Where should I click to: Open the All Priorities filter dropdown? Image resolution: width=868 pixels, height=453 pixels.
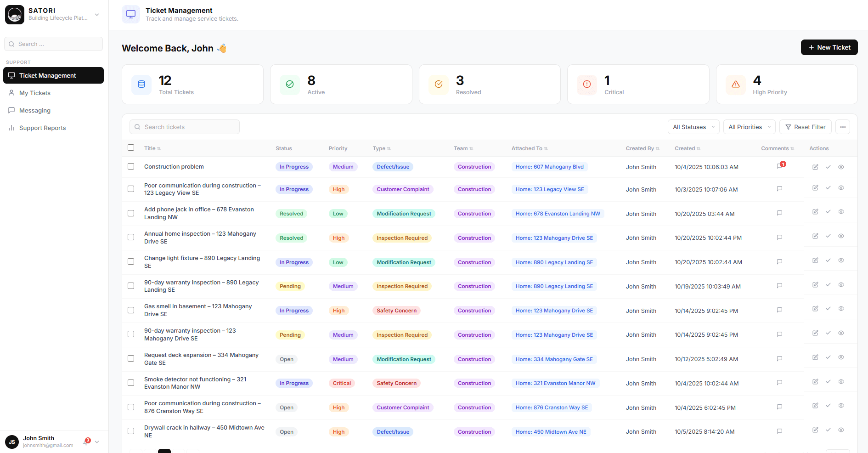[750, 127]
